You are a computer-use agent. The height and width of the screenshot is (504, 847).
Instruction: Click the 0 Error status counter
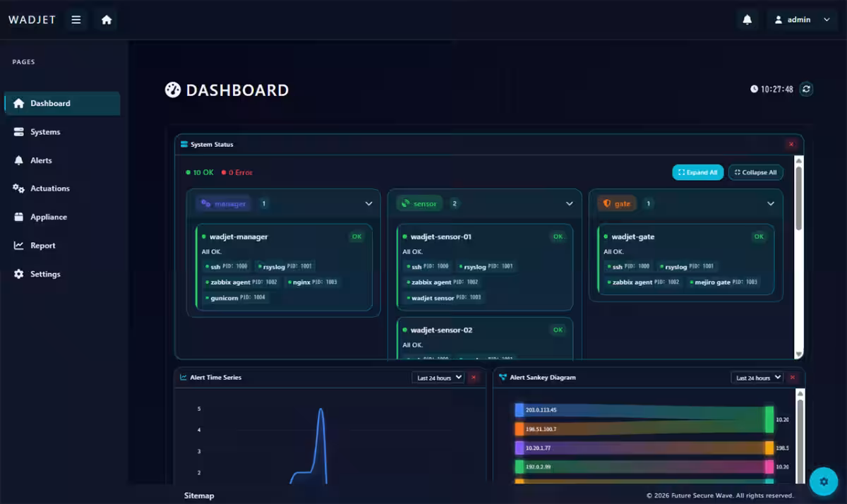[236, 172]
